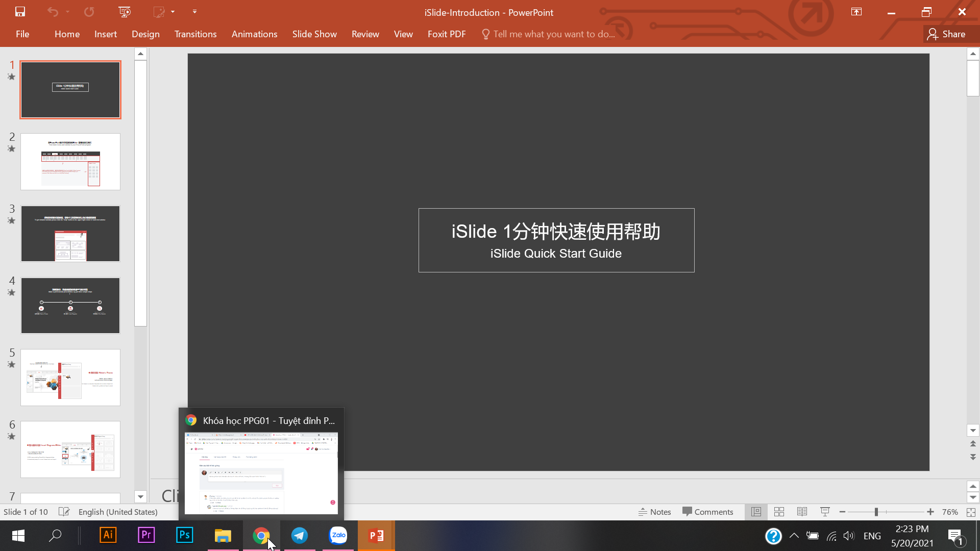Screen dimensions: 980x551
Task: Click animation star icon beside slide 3
Action: click(x=11, y=221)
